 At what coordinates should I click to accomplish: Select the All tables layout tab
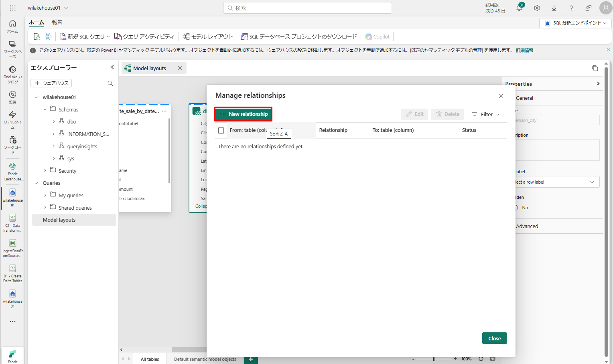150,359
